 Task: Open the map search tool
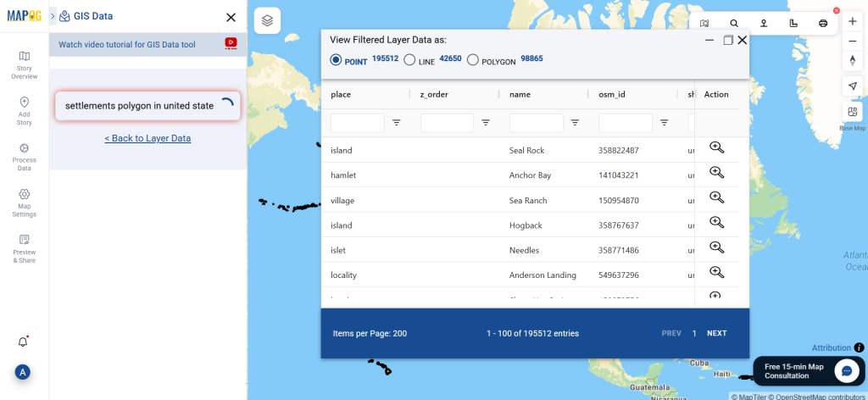[x=734, y=23]
